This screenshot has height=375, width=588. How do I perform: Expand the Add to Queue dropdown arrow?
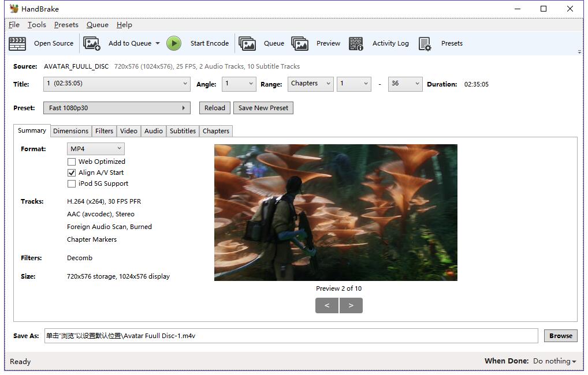158,43
